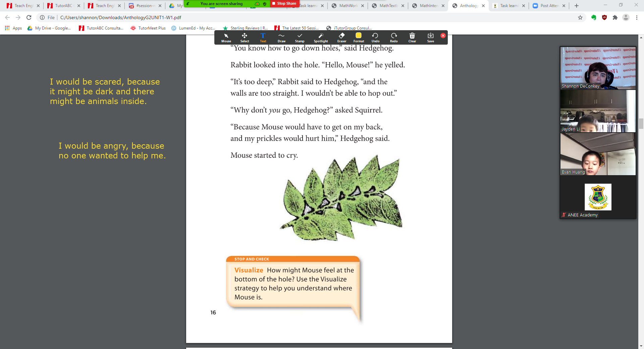Click the cloud recording icon in sharing bar
The width and height of the screenshot is (644, 349).
coord(257,4)
